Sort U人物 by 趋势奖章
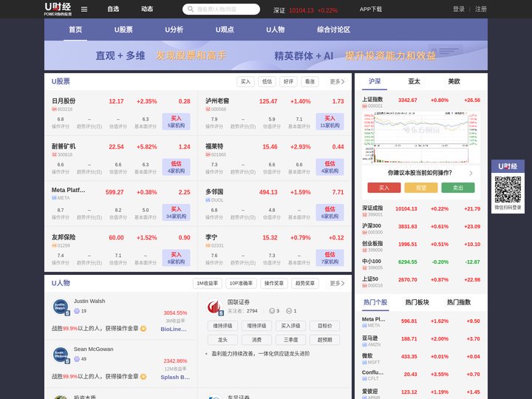Screen dimensions: 532x399 pos(304,283)
